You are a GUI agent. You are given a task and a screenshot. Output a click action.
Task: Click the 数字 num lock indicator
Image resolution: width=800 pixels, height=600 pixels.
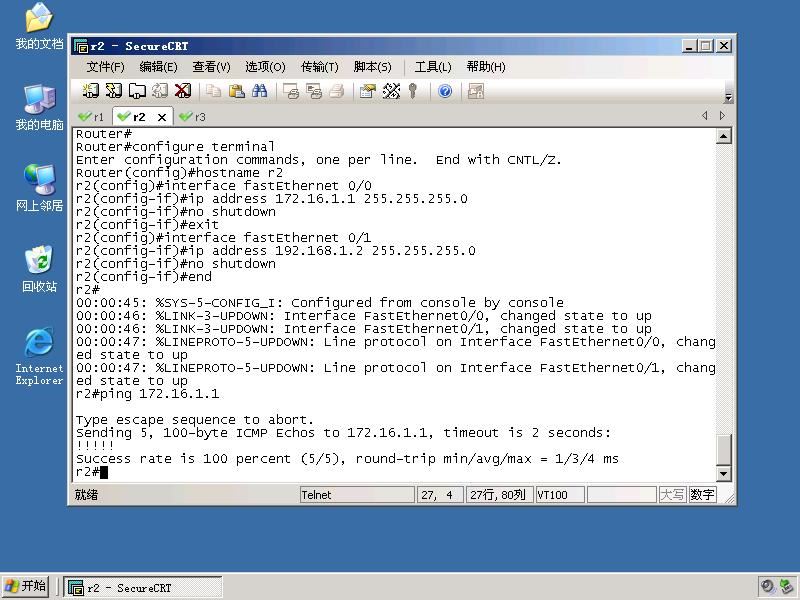tap(702, 495)
